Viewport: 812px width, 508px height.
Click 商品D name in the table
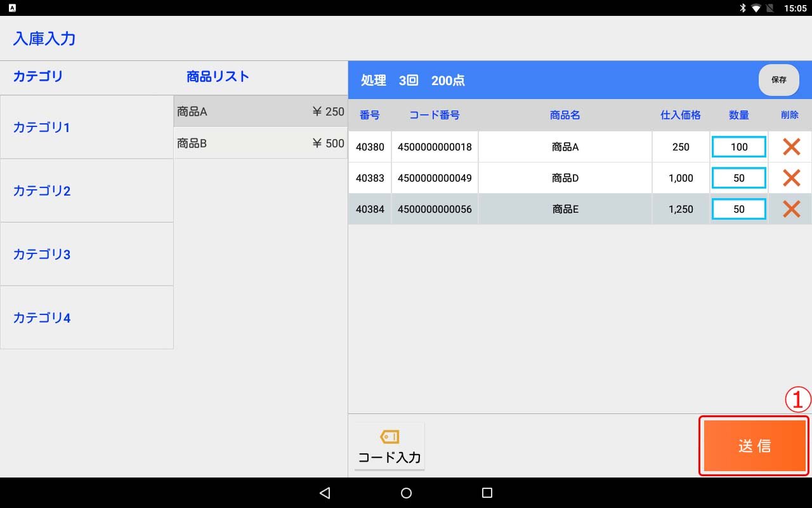click(565, 178)
